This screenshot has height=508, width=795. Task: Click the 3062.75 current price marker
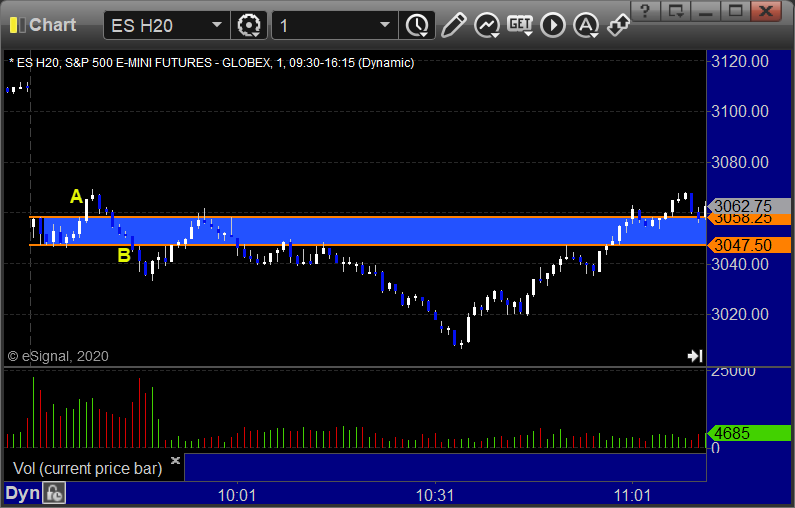(749, 206)
